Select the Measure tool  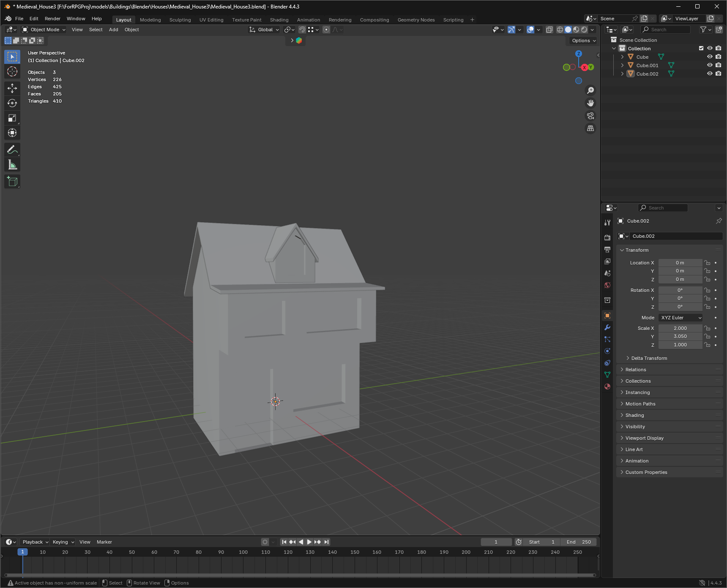point(12,165)
